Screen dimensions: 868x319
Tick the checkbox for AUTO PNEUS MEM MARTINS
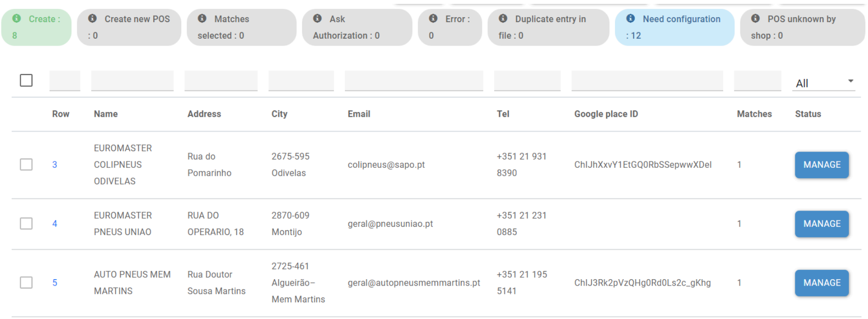coord(26,283)
